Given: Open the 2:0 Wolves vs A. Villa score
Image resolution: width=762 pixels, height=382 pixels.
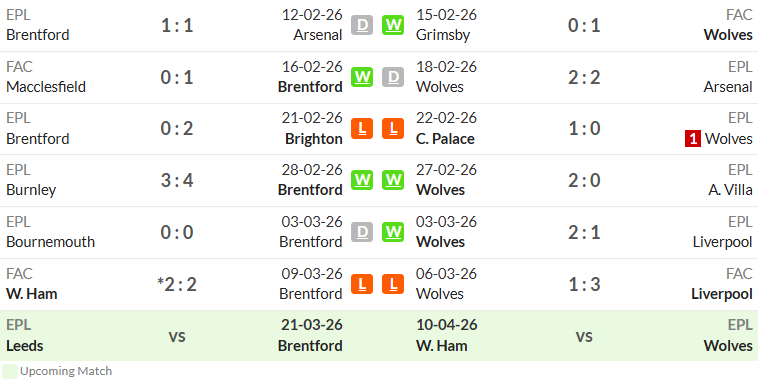Looking at the screenshot, I should (x=584, y=181).
